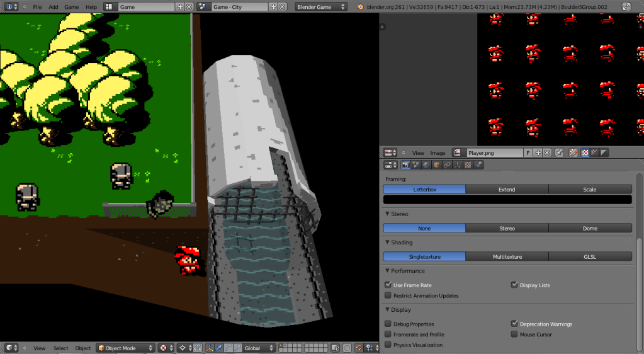Add a new scene next to Game - City
The height and width of the screenshot is (354, 644).
click(274, 7)
